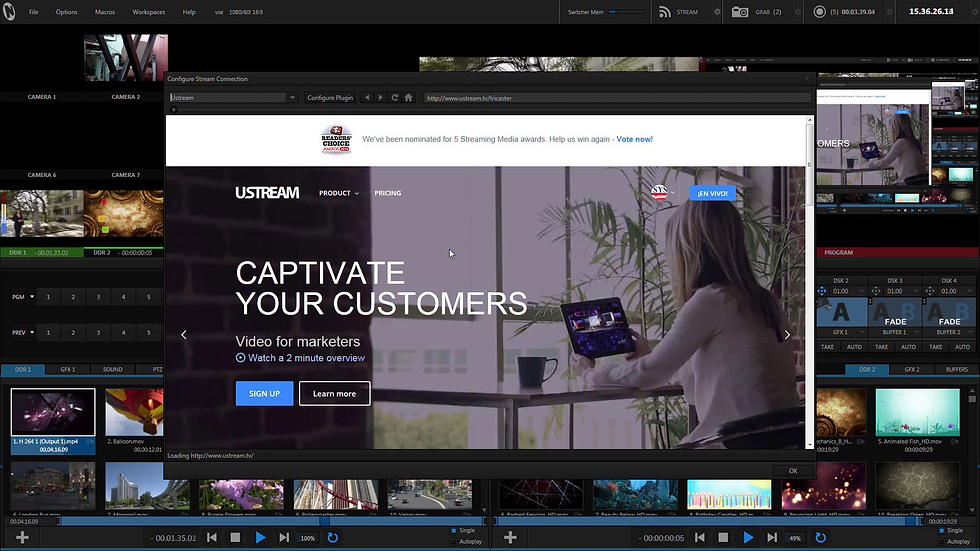This screenshot has height=551, width=980.
Task: Open the language flag selector
Action: coord(662,192)
